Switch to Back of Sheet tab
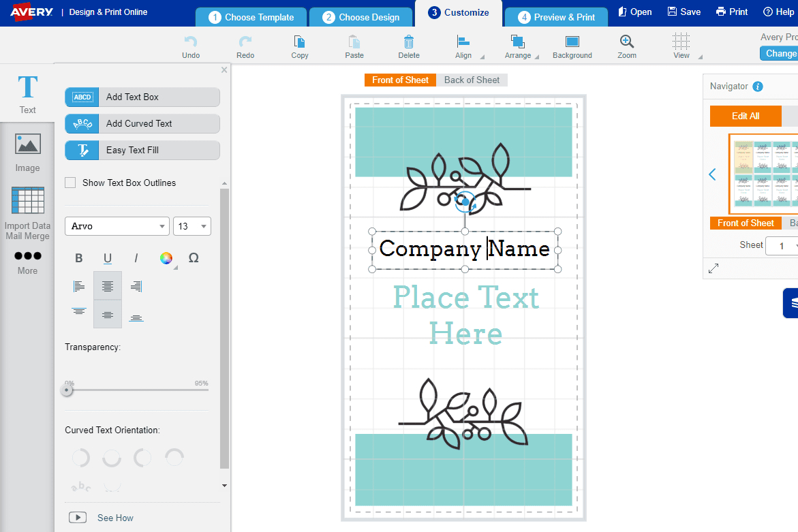The image size is (798, 532). pyautogui.click(x=472, y=80)
